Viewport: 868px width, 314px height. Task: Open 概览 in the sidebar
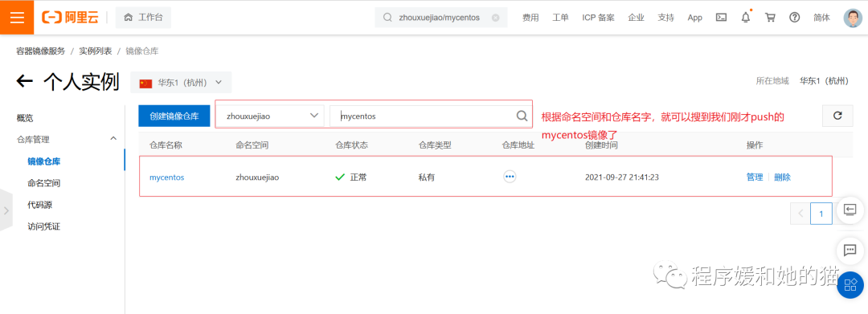pos(25,118)
